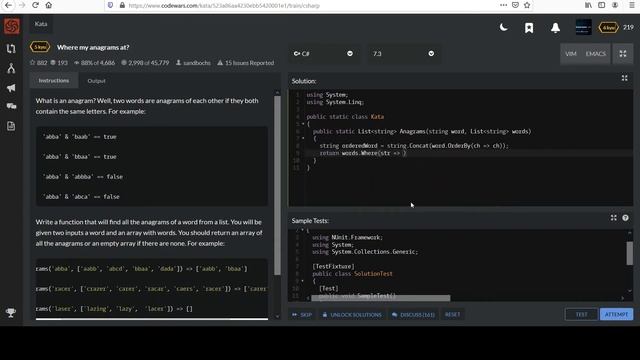Open author sandbochs profile link

tap(193, 63)
